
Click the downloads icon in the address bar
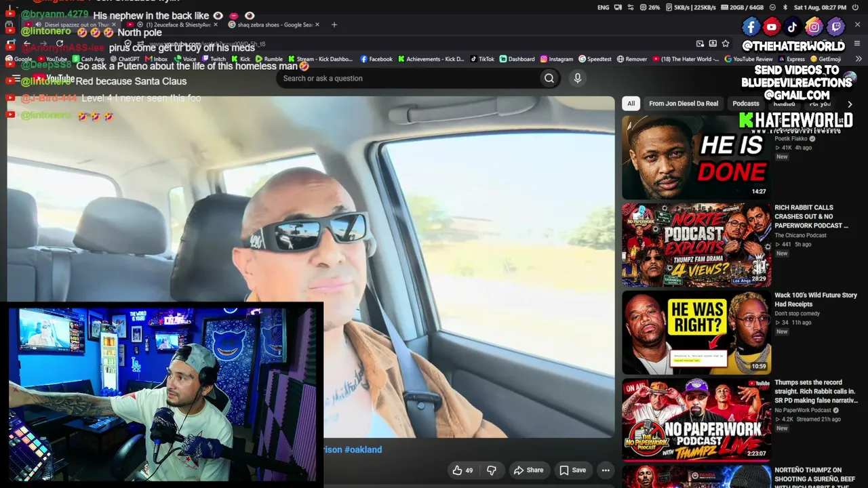click(x=713, y=43)
